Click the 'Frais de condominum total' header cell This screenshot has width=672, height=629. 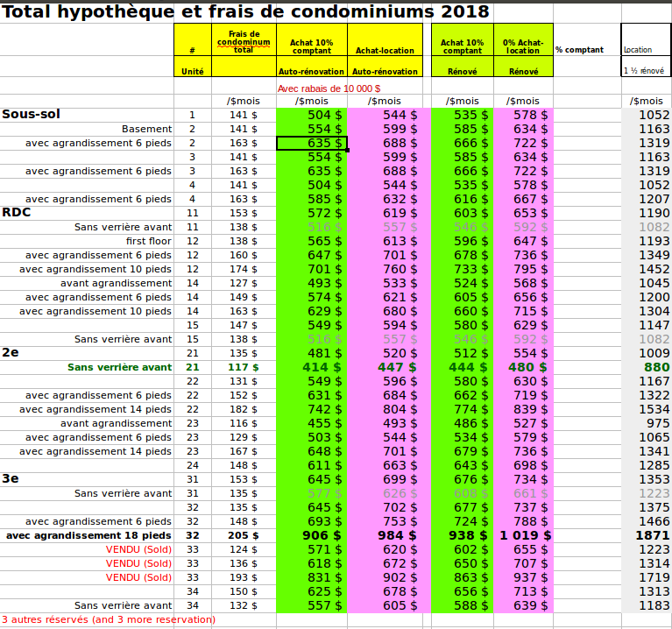click(244, 41)
